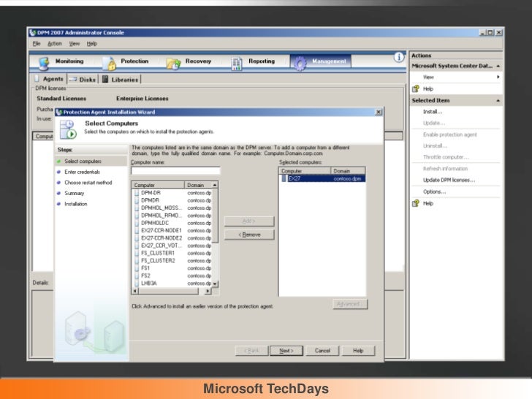
Task: Collapse the Microsoft System Center section
Action: (498, 66)
